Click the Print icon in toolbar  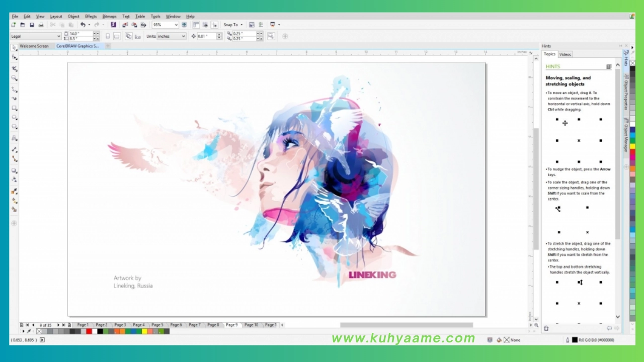click(x=41, y=25)
